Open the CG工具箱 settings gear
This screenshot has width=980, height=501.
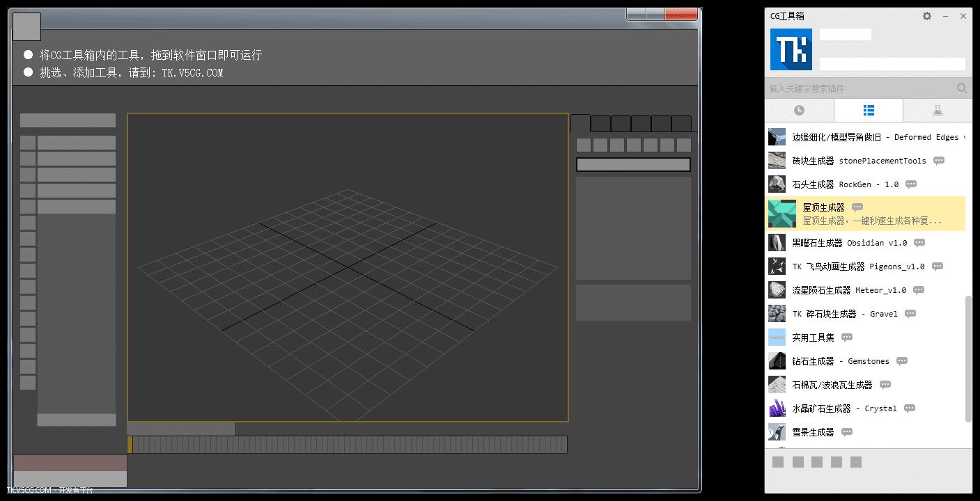tap(926, 15)
